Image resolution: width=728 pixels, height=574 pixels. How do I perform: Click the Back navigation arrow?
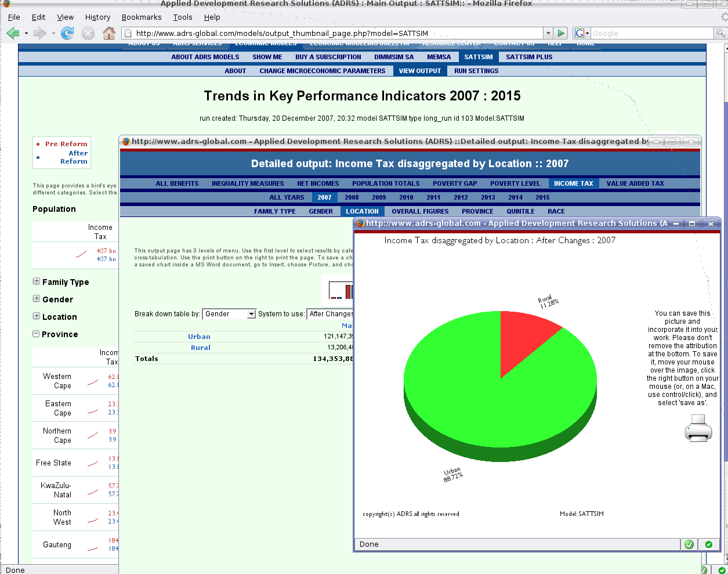pyautogui.click(x=12, y=33)
